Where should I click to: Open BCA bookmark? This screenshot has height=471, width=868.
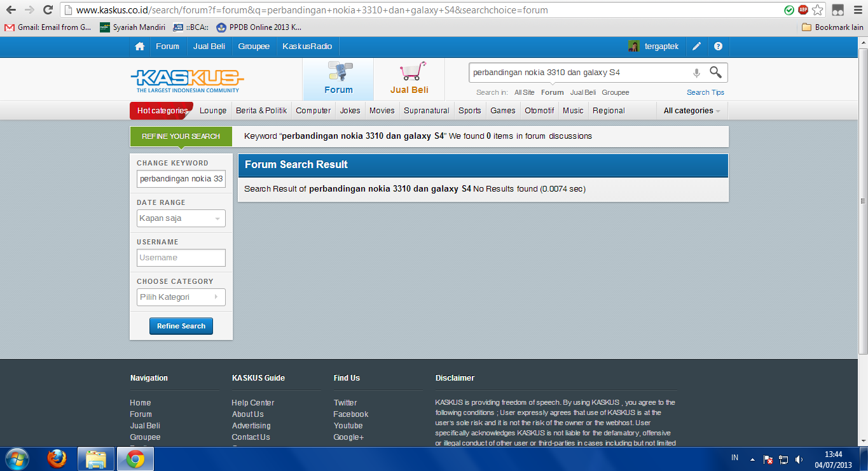pyautogui.click(x=191, y=27)
